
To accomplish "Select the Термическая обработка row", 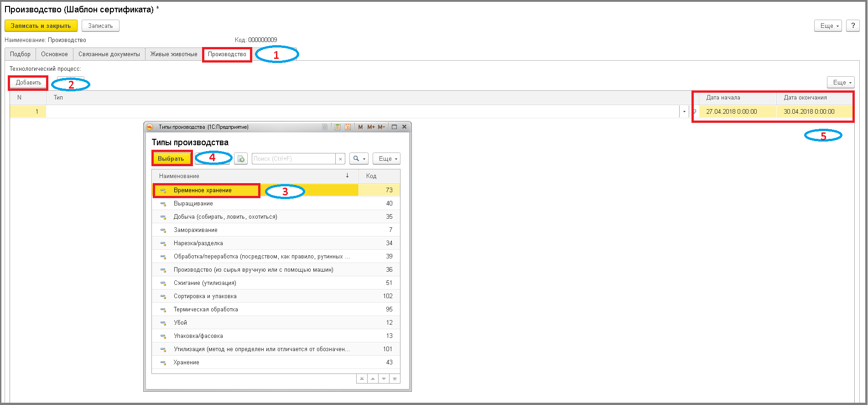I will point(276,310).
